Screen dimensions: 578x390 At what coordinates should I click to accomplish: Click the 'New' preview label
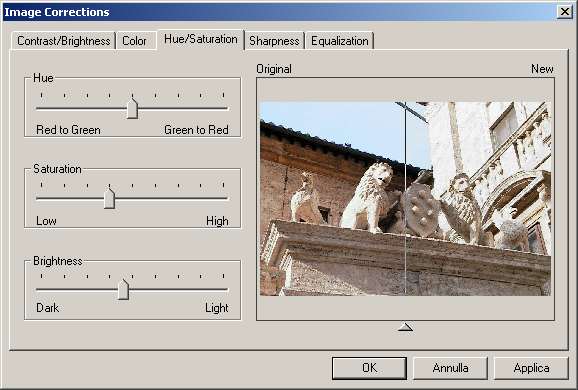[x=542, y=69]
